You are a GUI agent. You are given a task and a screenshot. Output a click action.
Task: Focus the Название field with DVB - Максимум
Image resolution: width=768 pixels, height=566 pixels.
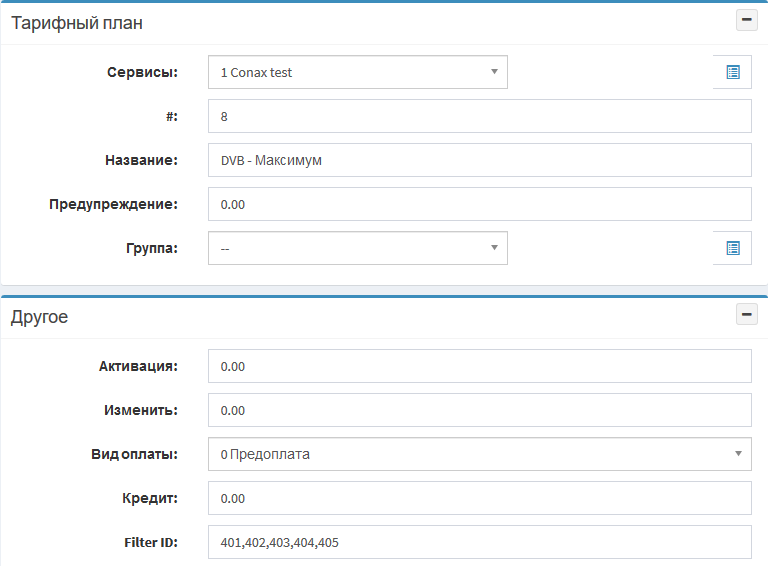[479, 160]
